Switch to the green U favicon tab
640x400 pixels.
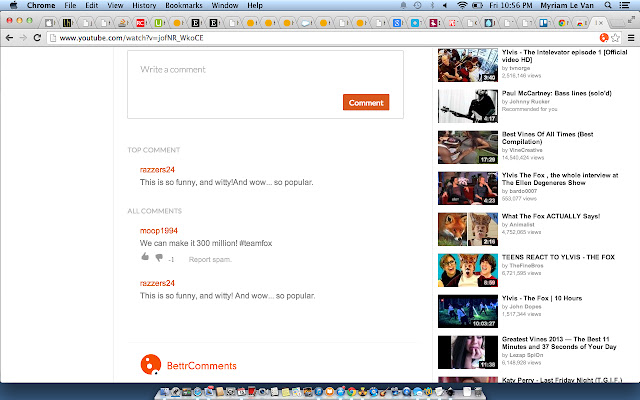click(x=158, y=23)
